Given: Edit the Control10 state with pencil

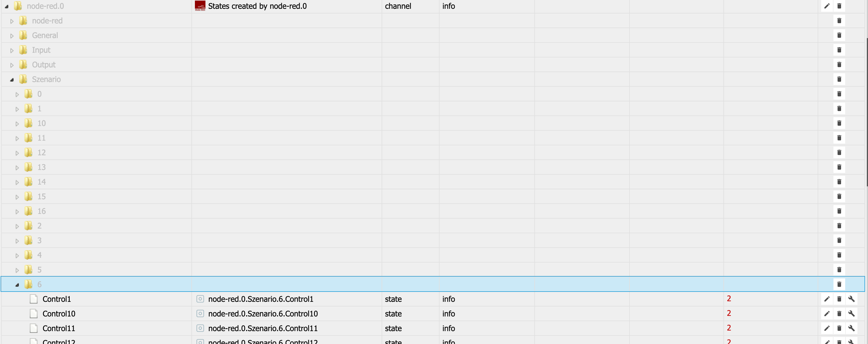Looking at the screenshot, I should click(826, 314).
